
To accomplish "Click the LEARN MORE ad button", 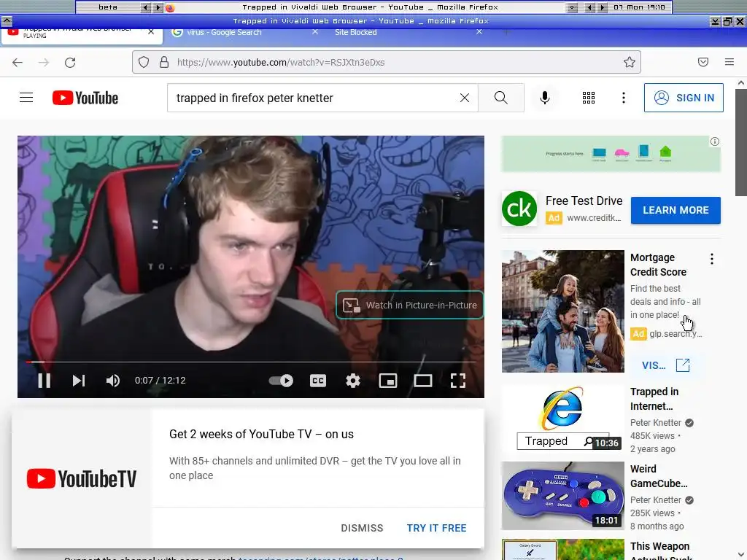I will (x=676, y=210).
